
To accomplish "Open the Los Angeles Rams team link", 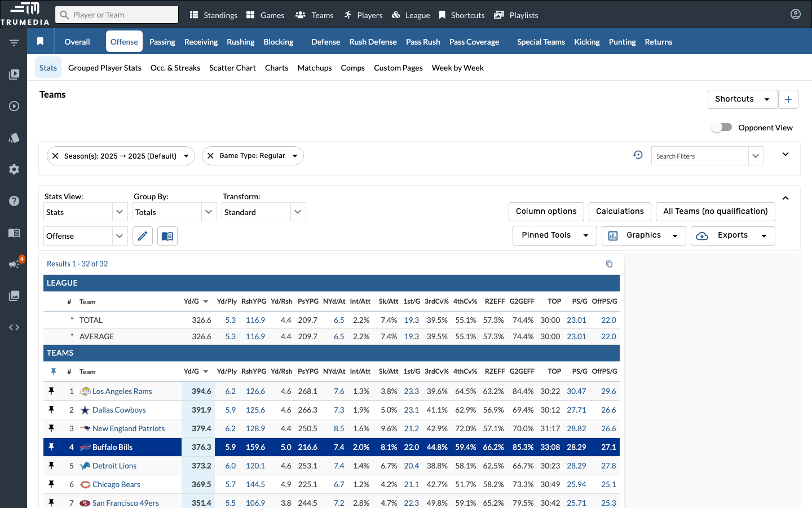I will coord(122,391).
